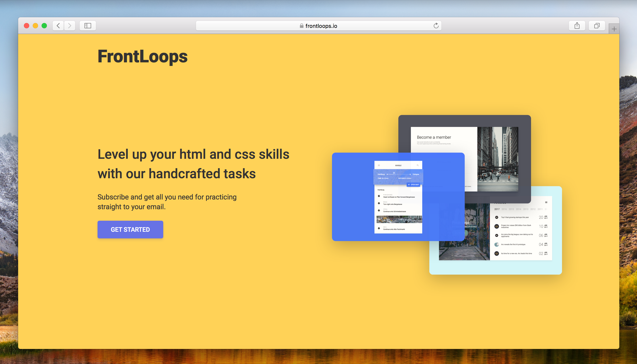The width and height of the screenshot is (637, 364).
Task: Click the forward navigation arrow
Action: tap(70, 25)
